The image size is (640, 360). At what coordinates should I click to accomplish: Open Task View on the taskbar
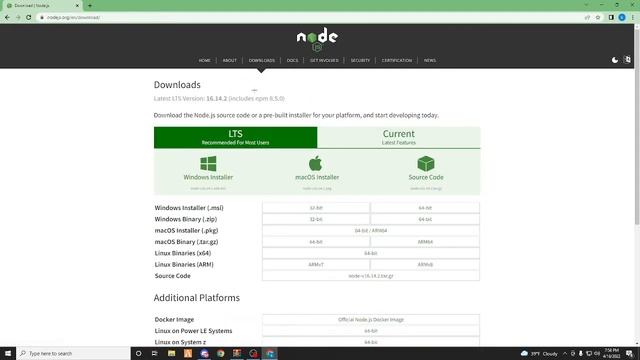[155, 353]
